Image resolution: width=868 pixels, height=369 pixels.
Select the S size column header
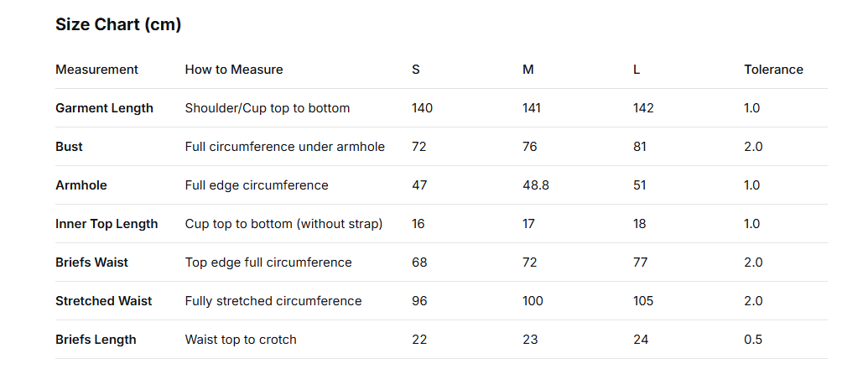416,70
